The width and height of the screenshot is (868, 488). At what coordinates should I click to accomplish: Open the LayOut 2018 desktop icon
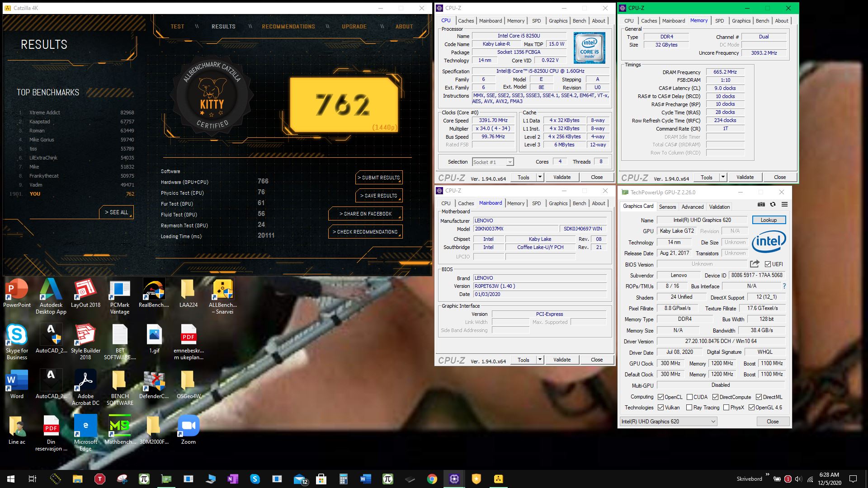[x=85, y=293]
